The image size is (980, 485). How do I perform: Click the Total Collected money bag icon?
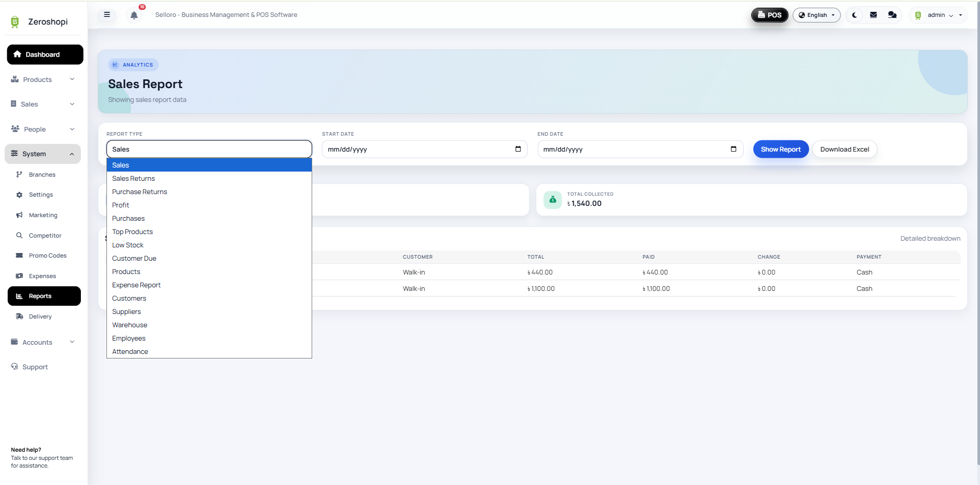[553, 200]
